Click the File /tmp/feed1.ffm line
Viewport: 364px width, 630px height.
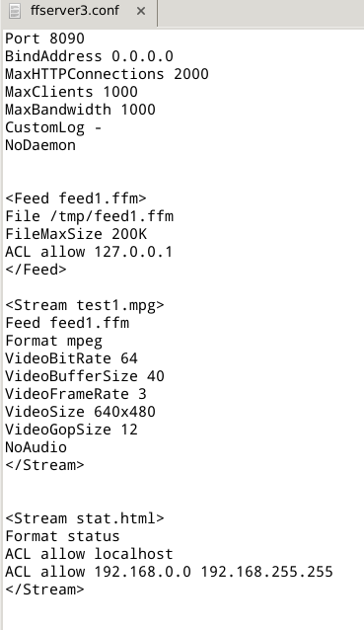(90, 216)
